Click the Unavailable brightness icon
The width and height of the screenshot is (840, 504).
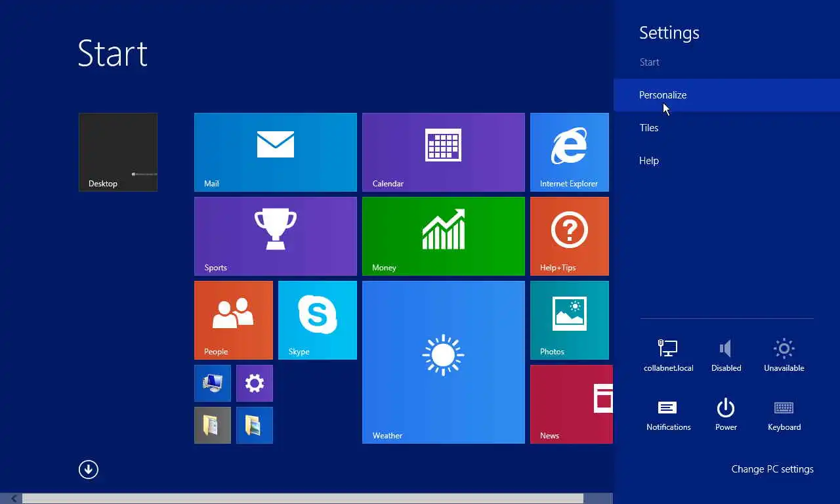(784, 355)
